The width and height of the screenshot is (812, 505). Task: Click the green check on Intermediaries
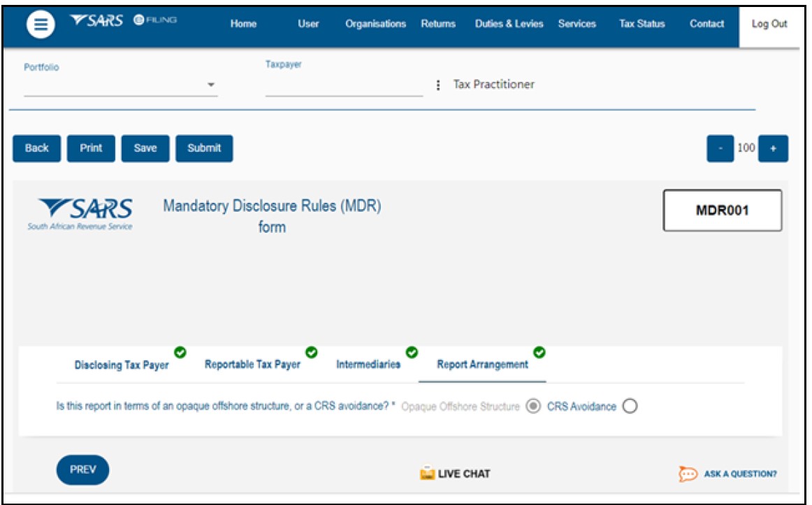(x=412, y=353)
